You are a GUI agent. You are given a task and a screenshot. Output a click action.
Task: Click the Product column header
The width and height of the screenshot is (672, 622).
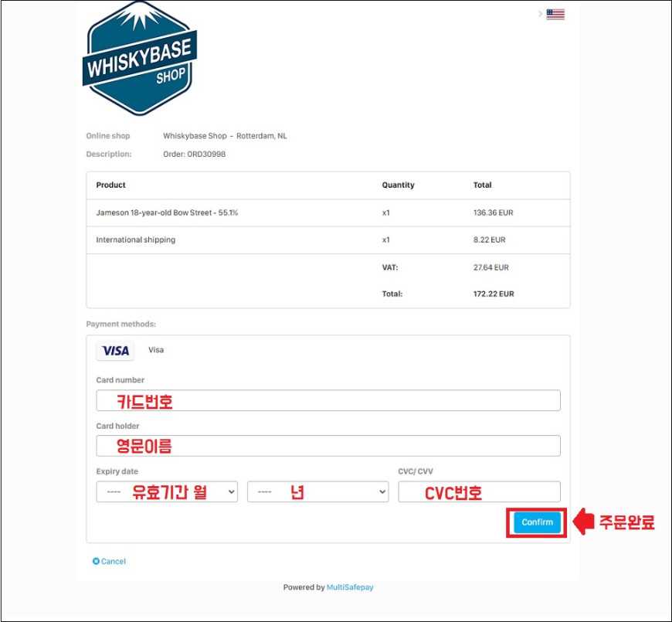[x=111, y=185]
